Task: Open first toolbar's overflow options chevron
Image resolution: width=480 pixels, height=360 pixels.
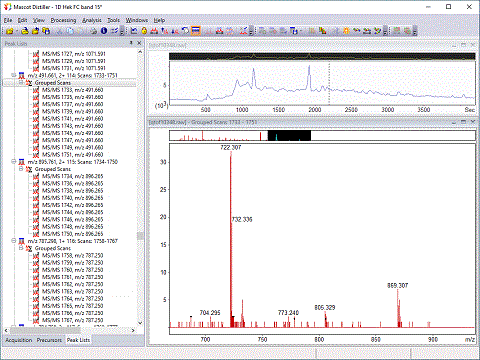Action: [x=122, y=31]
